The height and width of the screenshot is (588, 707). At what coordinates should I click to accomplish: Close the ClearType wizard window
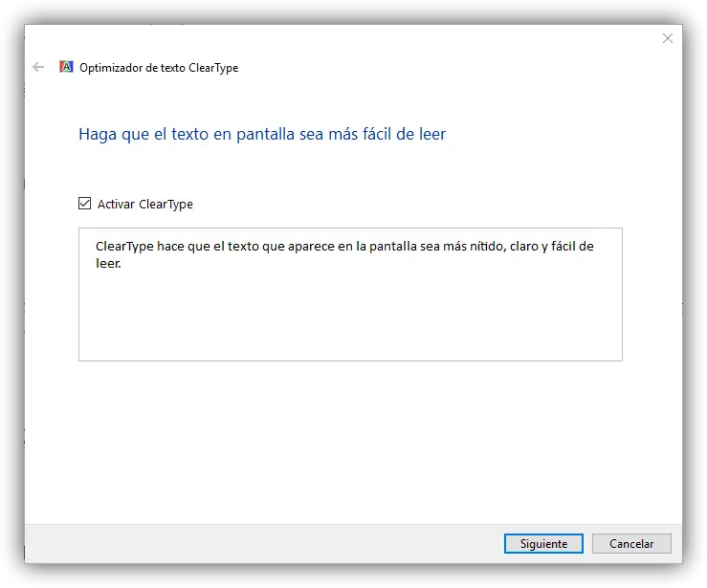pyautogui.click(x=668, y=38)
